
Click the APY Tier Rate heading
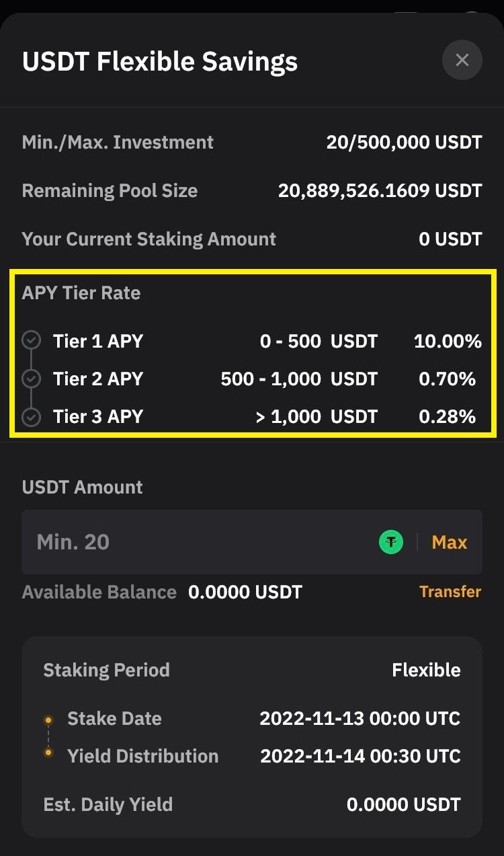coord(81,293)
